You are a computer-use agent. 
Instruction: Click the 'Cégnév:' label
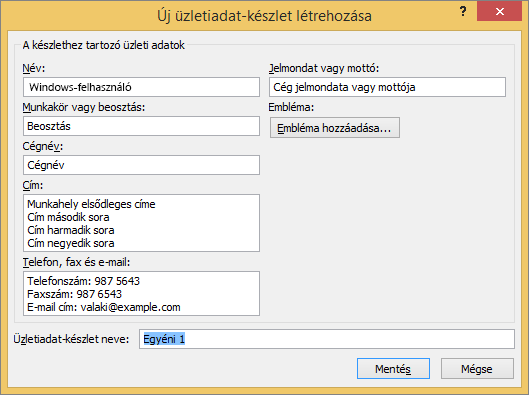[43, 146]
